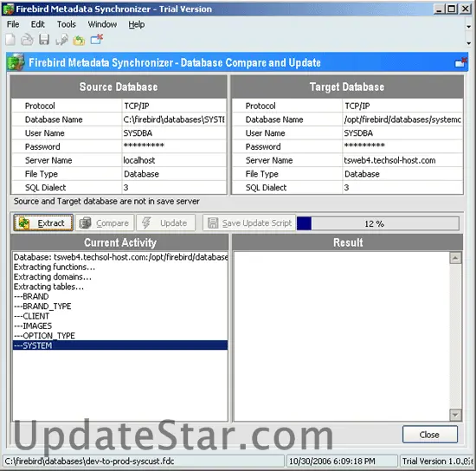476x471 pixels.
Task: Click the Source Database header
Action: pyautogui.click(x=119, y=87)
